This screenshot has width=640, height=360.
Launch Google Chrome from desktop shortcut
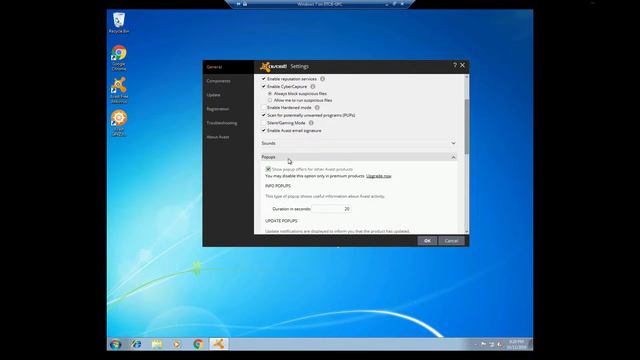pyautogui.click(x=119, y=58)
